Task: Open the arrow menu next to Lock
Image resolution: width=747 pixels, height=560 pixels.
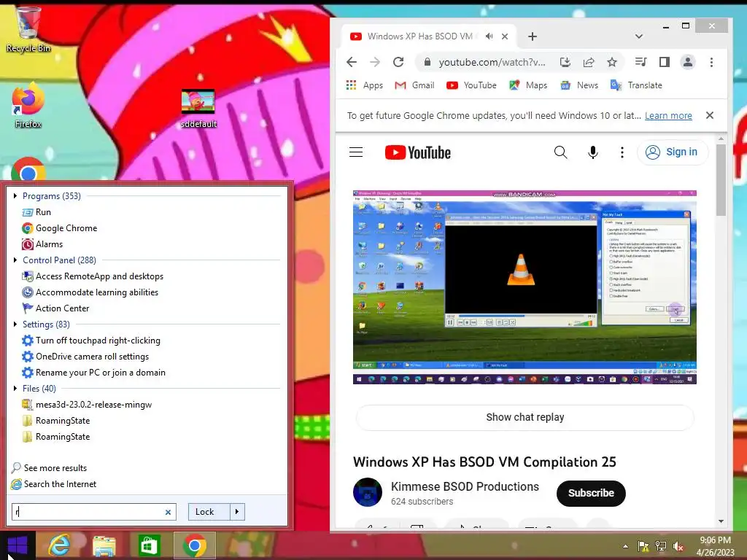Action: point(237,512)
